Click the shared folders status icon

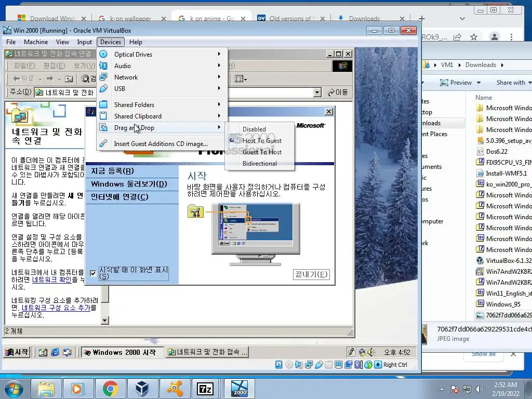tap(328, 365)
